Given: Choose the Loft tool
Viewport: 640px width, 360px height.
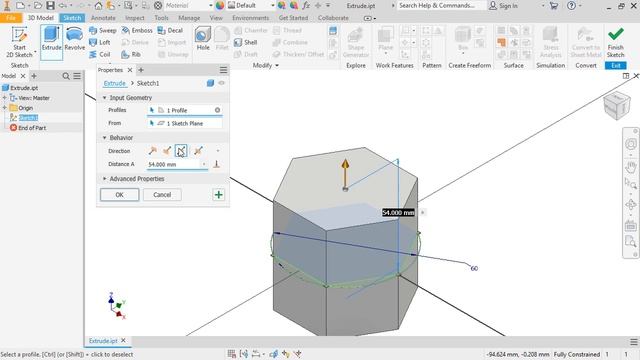Looking at the screenshot, I should (100, 42).
